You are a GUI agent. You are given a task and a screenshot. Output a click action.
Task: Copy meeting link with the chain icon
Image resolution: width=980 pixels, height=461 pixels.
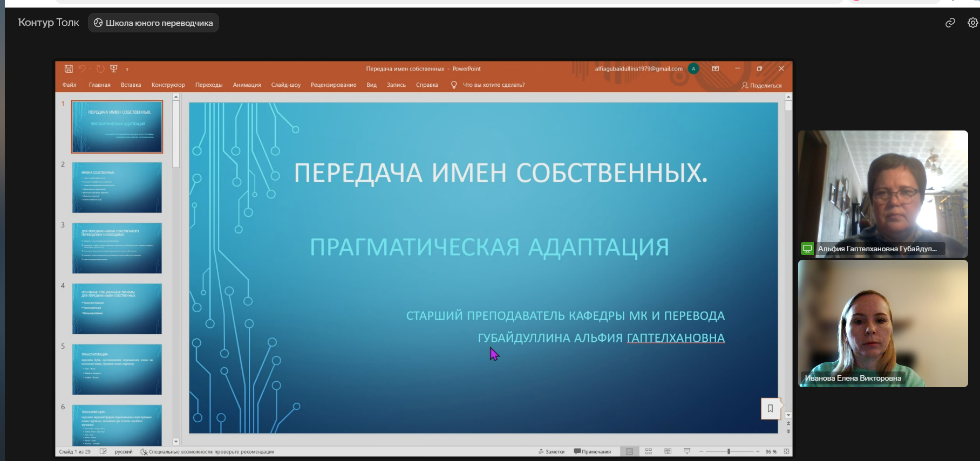(x=950, y=23)
